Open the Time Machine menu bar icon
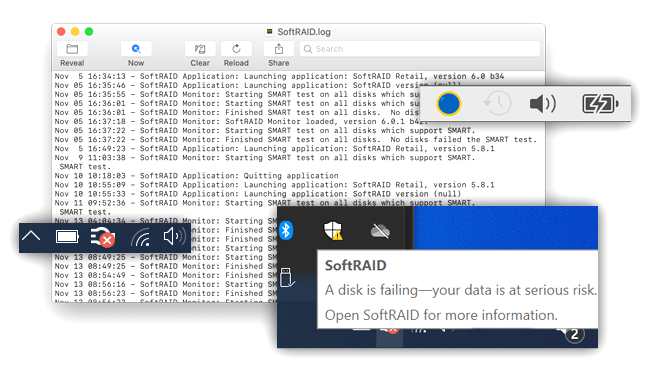The height and width of the screenshot is (365, 653). point(497,103)
